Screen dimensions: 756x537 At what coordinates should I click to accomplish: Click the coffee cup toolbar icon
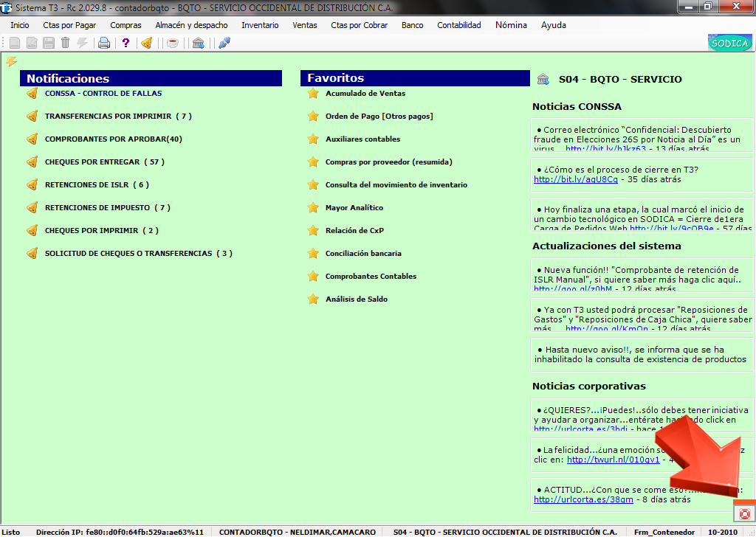(173, 43)
